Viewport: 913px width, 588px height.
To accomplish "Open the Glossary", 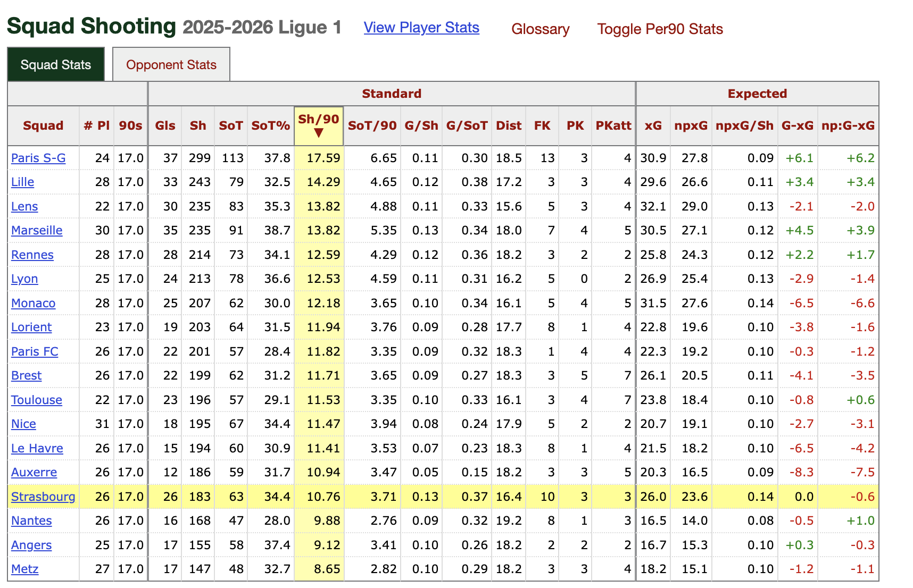I will (x=540, y=29).
